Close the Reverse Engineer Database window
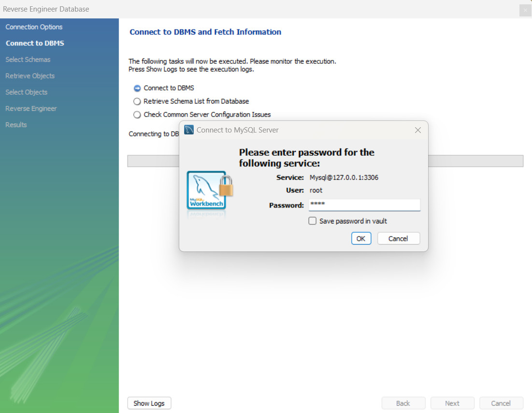 pyautogui.click(x=525, y=10)
